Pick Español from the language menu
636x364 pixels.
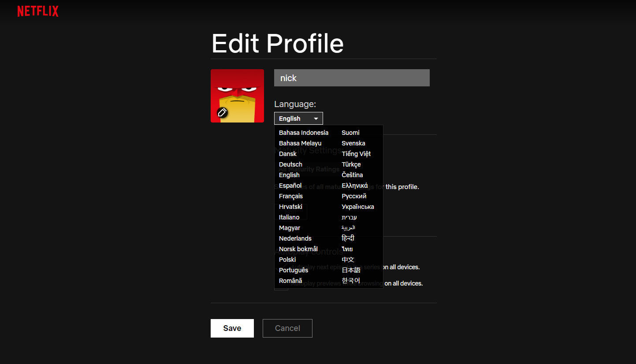pos(290,185)
